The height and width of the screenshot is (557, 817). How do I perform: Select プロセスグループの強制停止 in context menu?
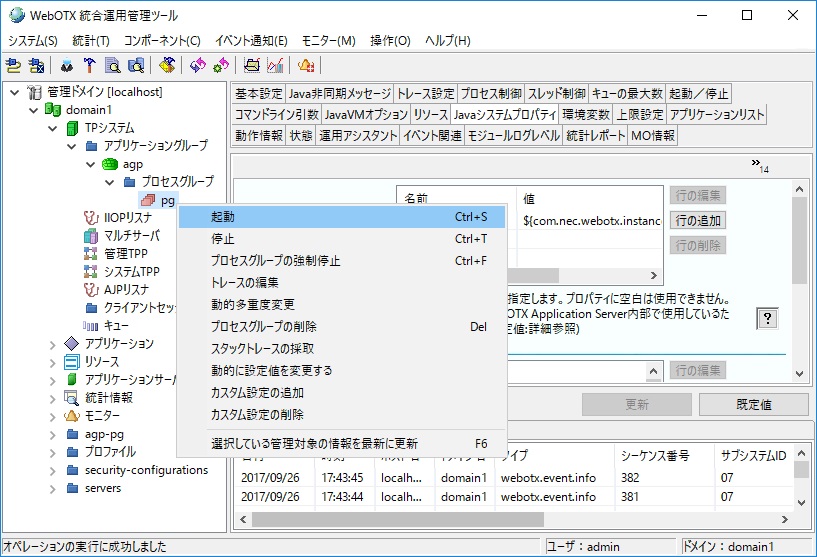(275, 261)
